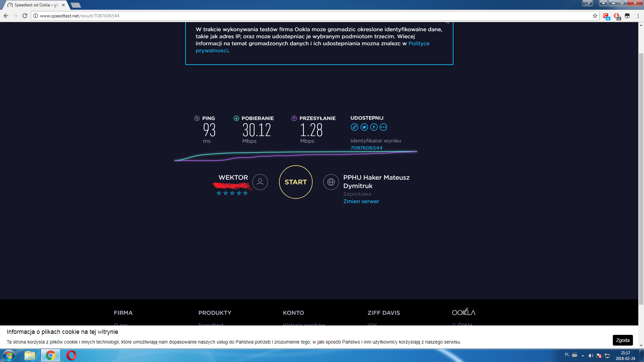Click the Zmien serwer link
The image size is (644, 362).
361,201
